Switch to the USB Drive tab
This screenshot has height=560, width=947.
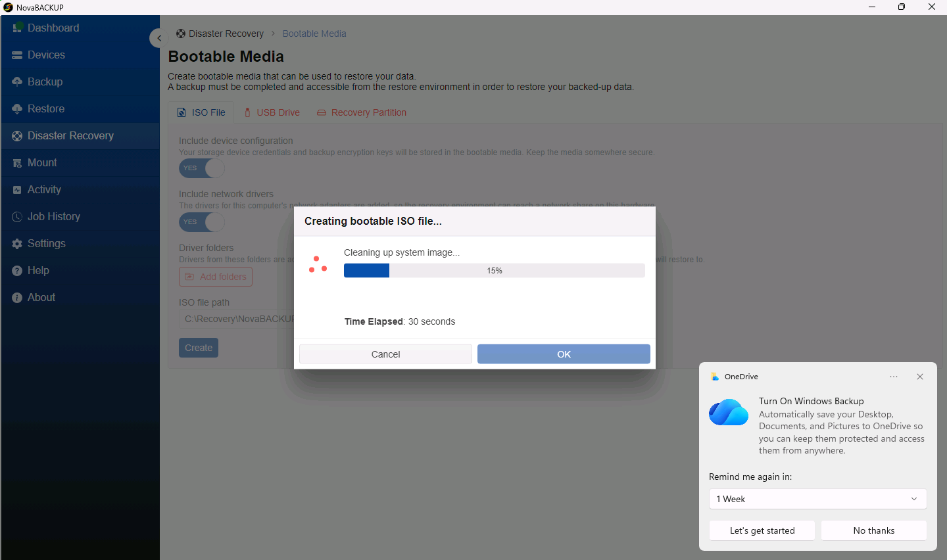(272, 112)
